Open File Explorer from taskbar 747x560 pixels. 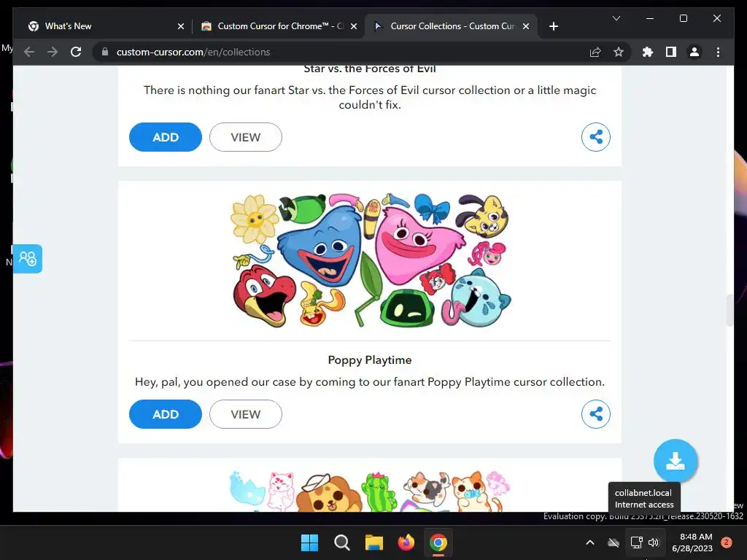pyautogui.click(x=374, y=542)
